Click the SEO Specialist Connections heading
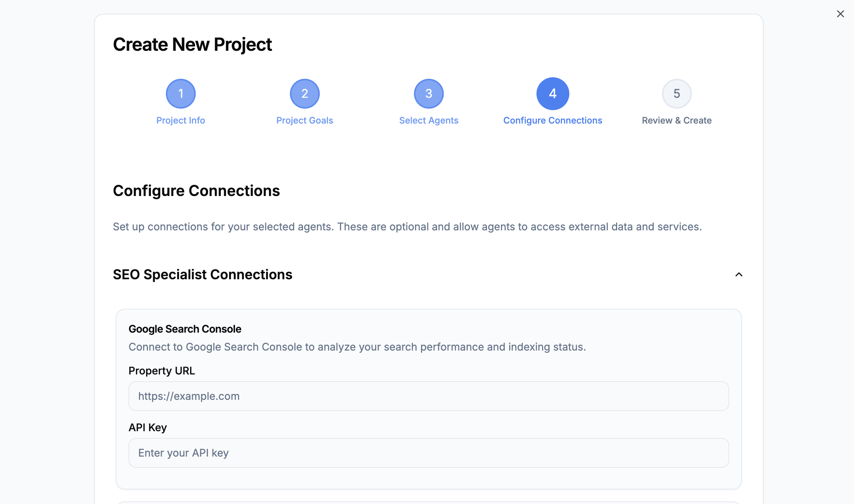The width and height of the screenshot is (854, 504). 203,274
